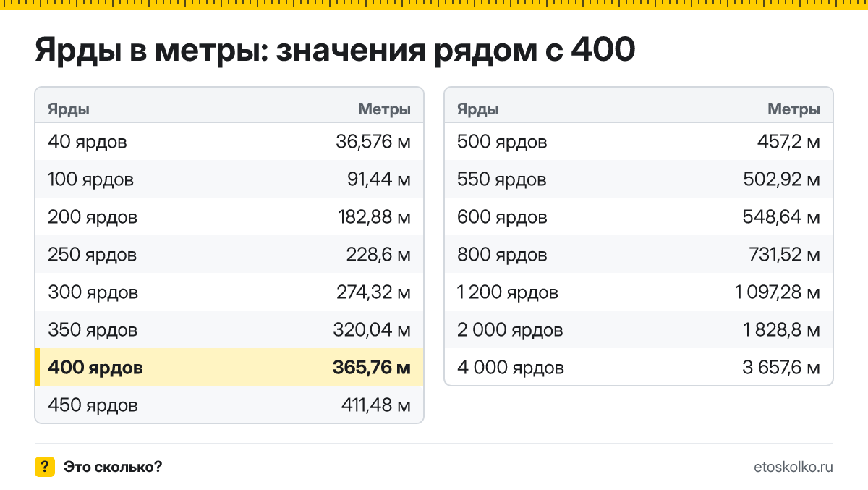The image size is (868, 490).
Task: Select the '500 ярдов' cell
Action: pos(502,142)
